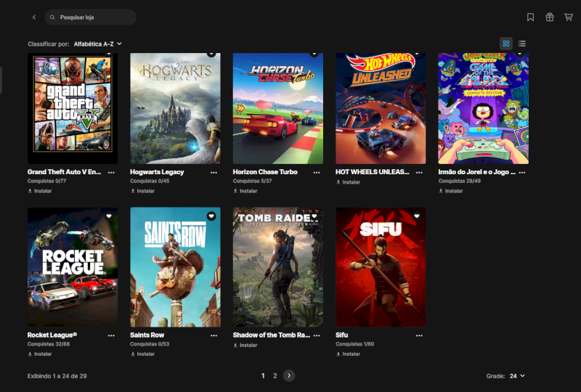Open Saints Row cover art
This screenshot has width=581, height=392.
[x=175, y=267]
